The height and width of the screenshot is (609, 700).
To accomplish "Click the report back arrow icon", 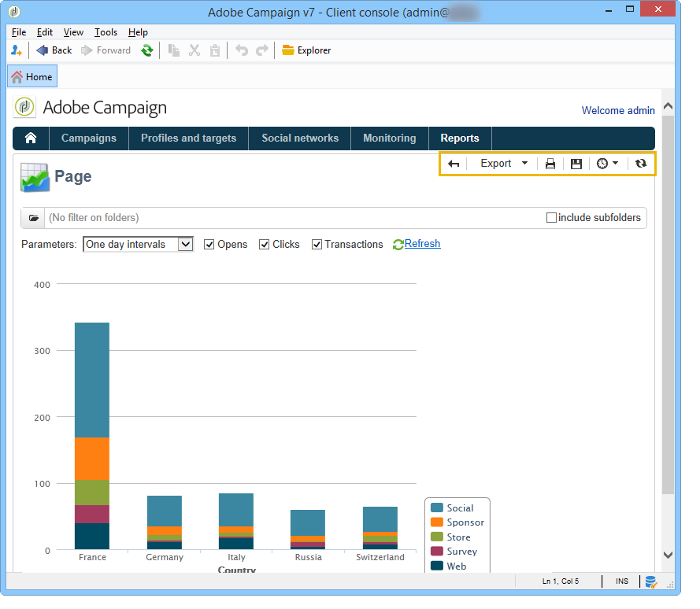I will pyautogui.click(x=454, y=164).
